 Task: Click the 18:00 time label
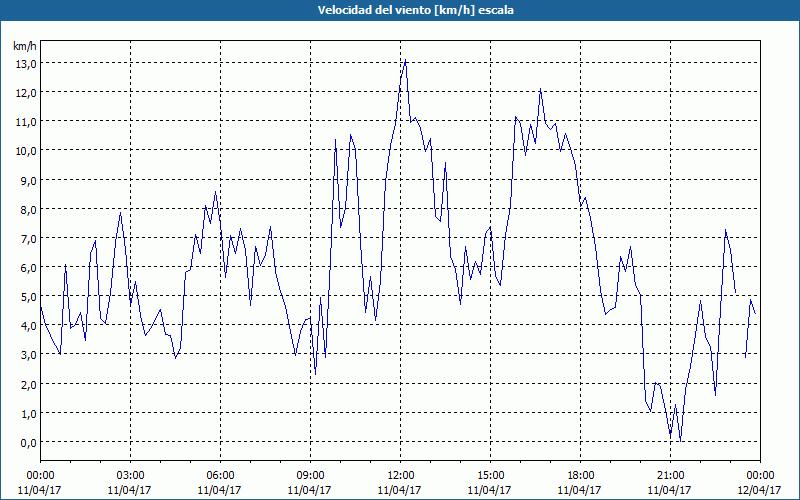point(581,476)
